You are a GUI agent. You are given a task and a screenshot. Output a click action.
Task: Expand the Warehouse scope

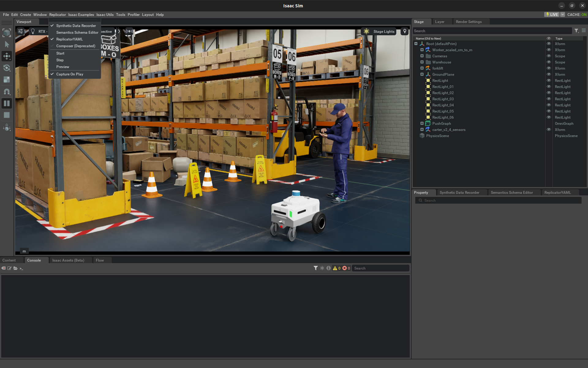point(422,62)
